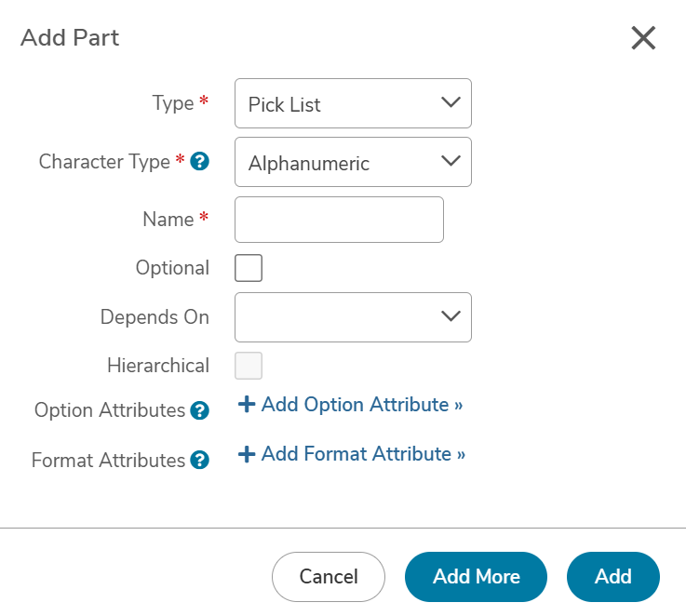This screenshot has width=686, height=616.
Task: Click the chevron arrow in Depends On field
Action: pos(451,315)
